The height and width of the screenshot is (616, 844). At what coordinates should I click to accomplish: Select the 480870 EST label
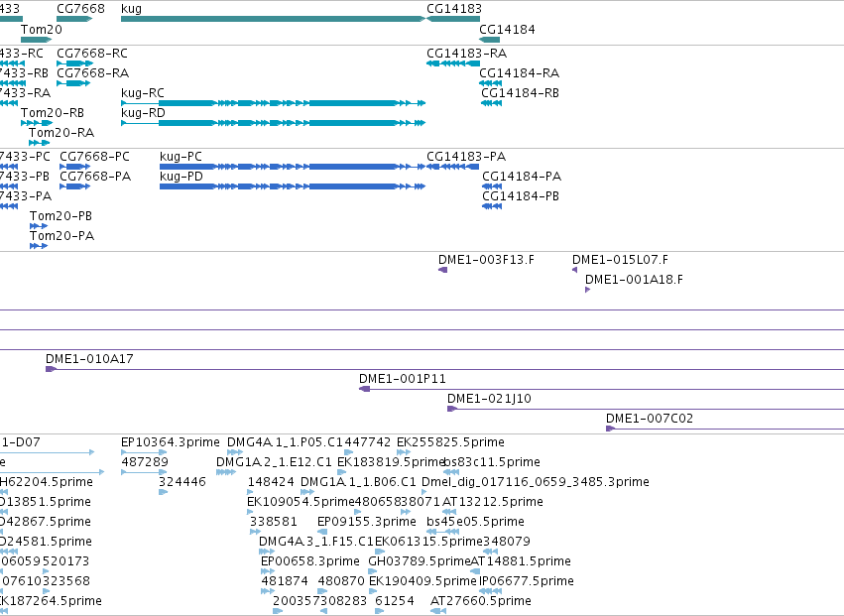coord(341,581)
